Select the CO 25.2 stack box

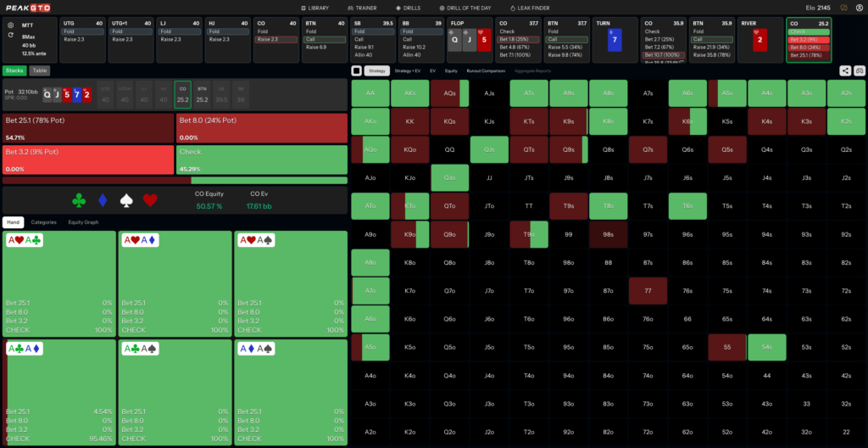[183, 93]
